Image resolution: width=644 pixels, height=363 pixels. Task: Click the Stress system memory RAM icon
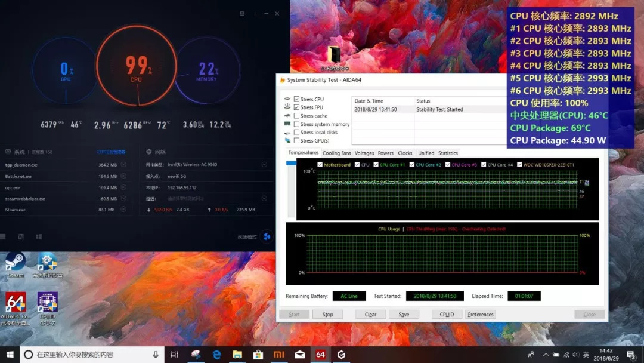pyautogui.click(x=287, y=124)
